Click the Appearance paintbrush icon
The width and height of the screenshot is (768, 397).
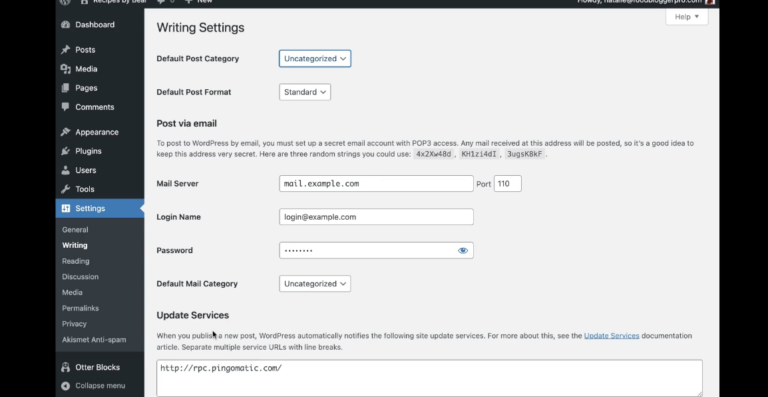pyautogui.click(x=66, y=132)
